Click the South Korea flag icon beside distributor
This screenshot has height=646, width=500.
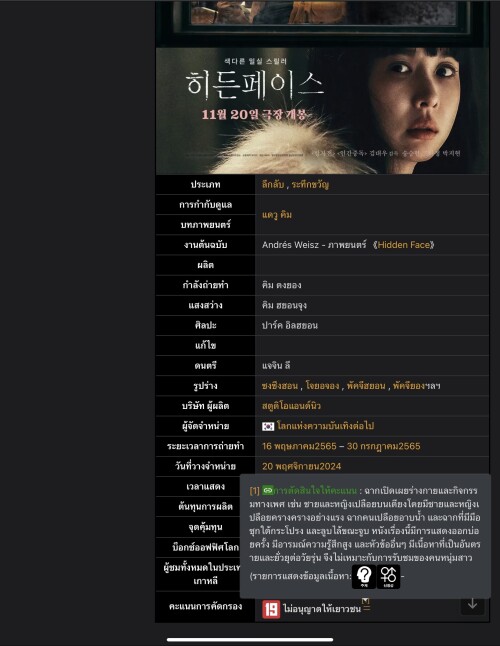(x=268, y=426)
